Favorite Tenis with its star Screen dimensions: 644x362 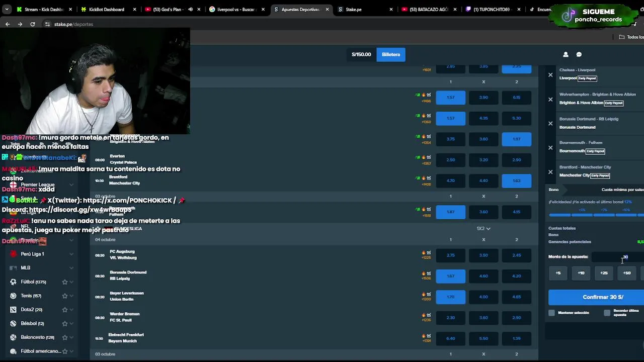point(64,296)
